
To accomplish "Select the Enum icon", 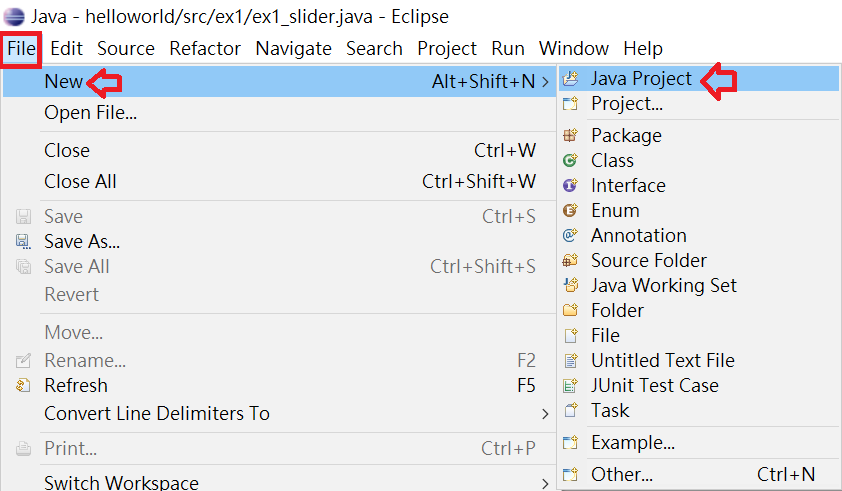I will click(570, 210).
